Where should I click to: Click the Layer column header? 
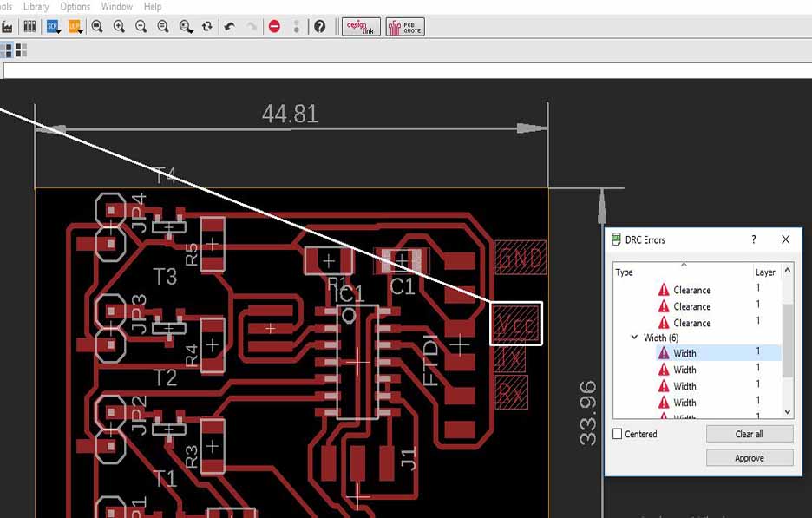pos(766,272)
